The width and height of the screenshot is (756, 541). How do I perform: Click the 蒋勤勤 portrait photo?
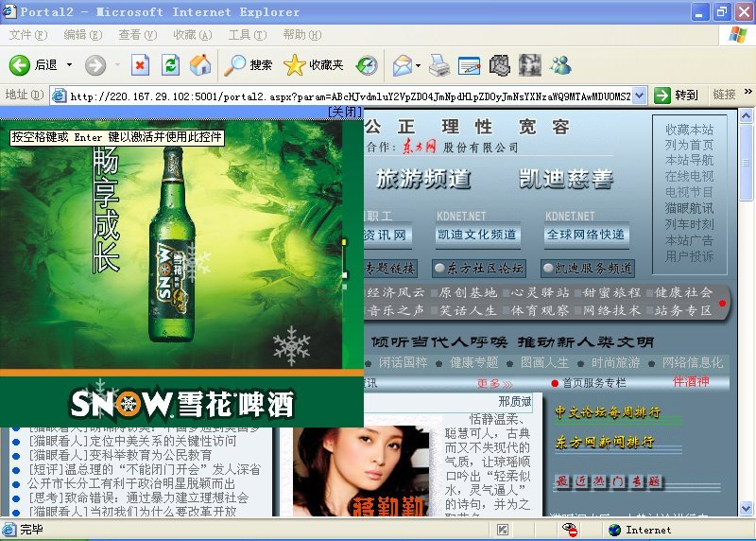[x=361, y=471]
